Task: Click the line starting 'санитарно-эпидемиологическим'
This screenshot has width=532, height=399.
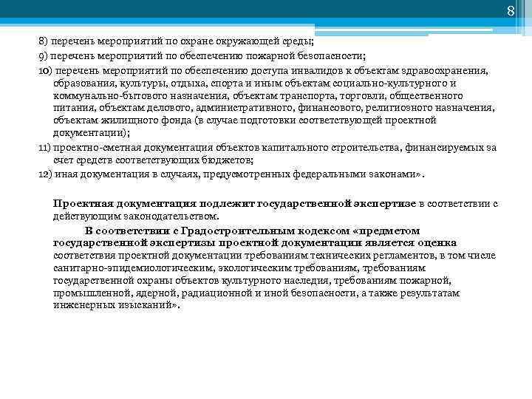Action: coord(239,268)
